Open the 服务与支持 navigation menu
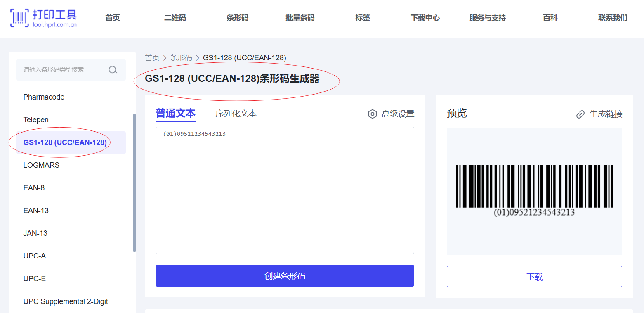644x313 pixels. 488,18
